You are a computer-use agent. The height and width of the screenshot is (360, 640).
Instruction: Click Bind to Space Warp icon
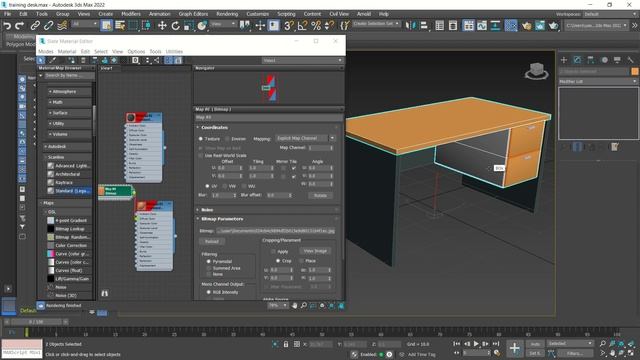click(x=62, y=26)
